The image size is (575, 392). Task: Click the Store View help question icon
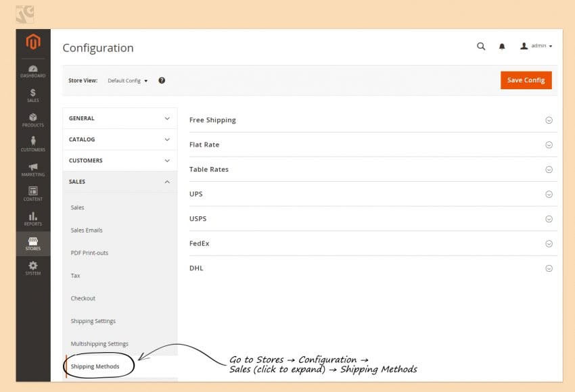coord(162,80)
